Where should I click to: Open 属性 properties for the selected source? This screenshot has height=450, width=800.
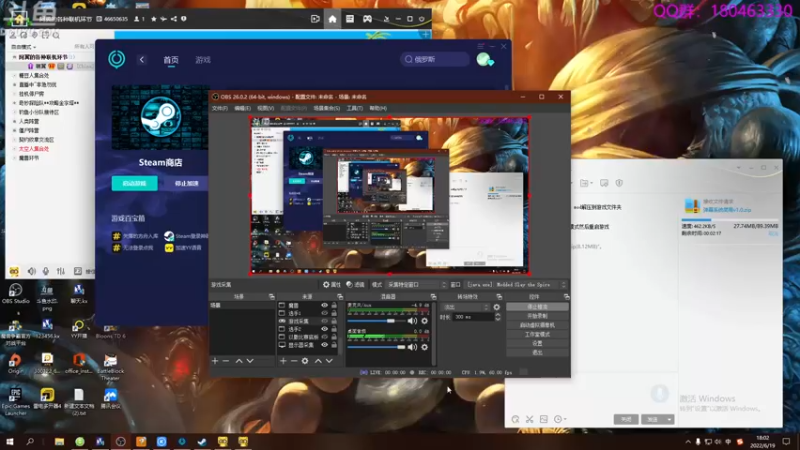pyautogui.click(x=332, y=285)
